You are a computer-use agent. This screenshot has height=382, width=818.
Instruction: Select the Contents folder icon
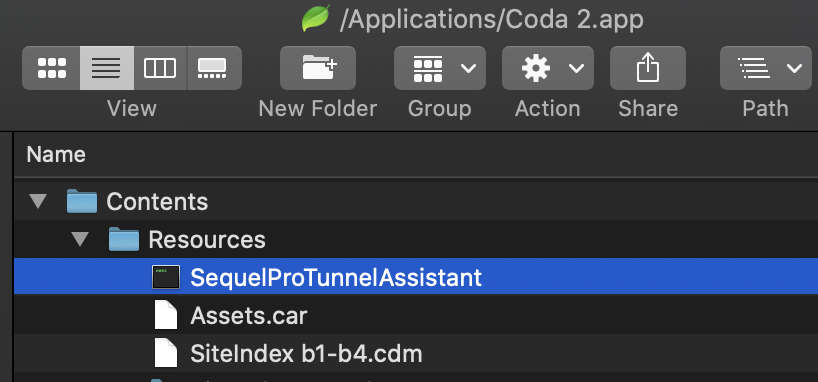pos(82,201)
